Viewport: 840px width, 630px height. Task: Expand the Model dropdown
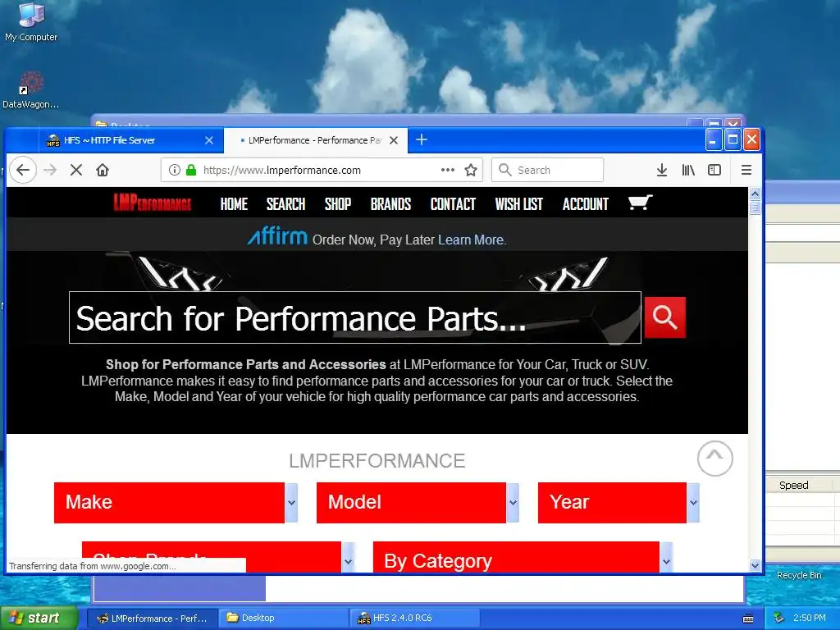click(418, 503)
